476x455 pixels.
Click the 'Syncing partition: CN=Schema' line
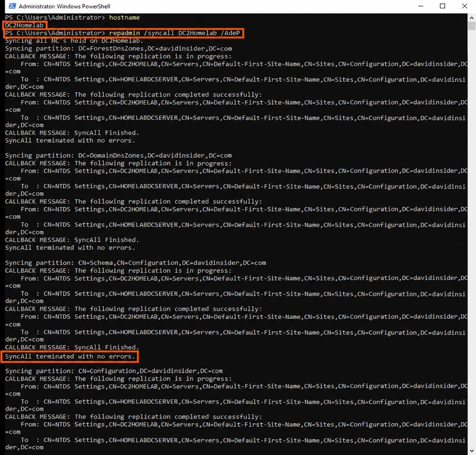click(135, 263)
